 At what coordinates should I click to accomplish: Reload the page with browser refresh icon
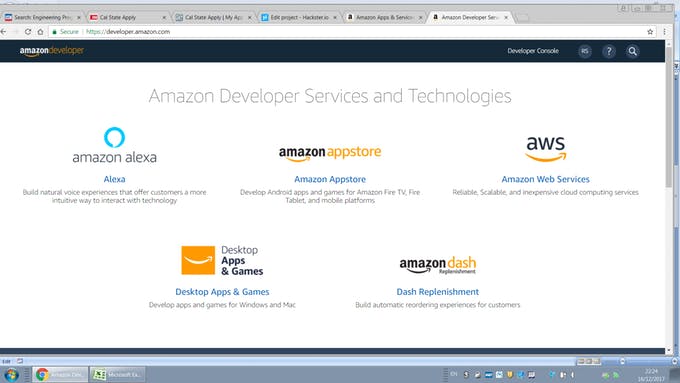pos(28,32)
